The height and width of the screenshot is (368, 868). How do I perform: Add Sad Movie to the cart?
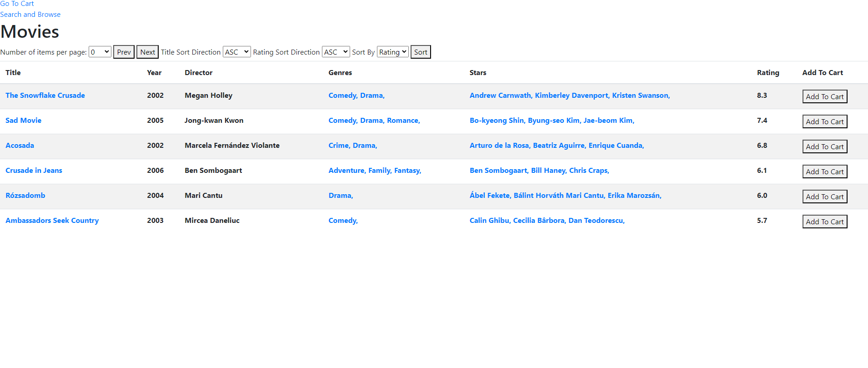coord(824,121)
